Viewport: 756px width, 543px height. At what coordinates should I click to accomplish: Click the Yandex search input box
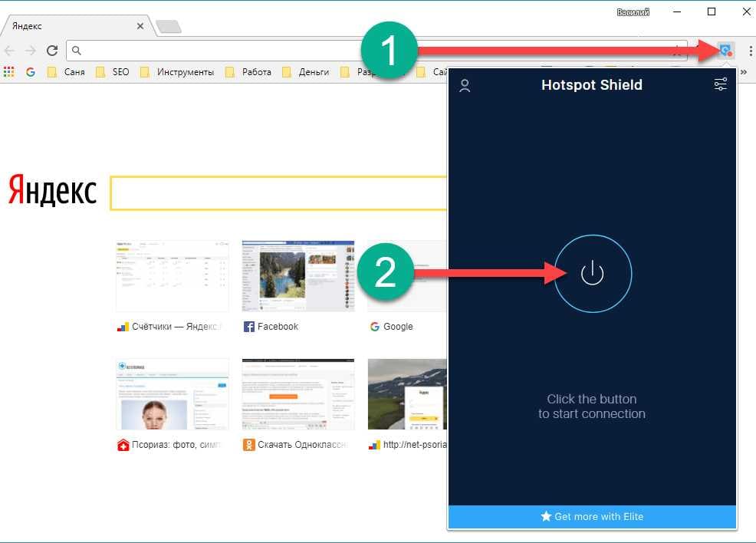click(x=278, y=193)
